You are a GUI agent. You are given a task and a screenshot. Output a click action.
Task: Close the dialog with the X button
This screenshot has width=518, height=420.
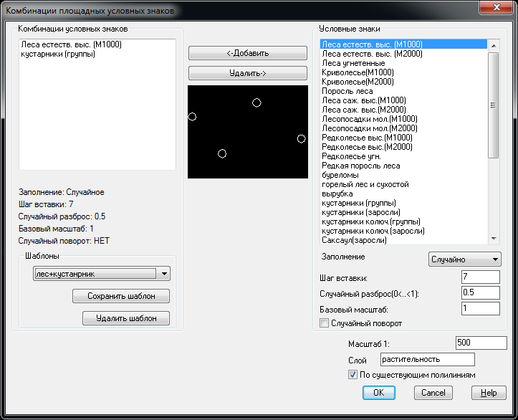(x=497, y=7)
